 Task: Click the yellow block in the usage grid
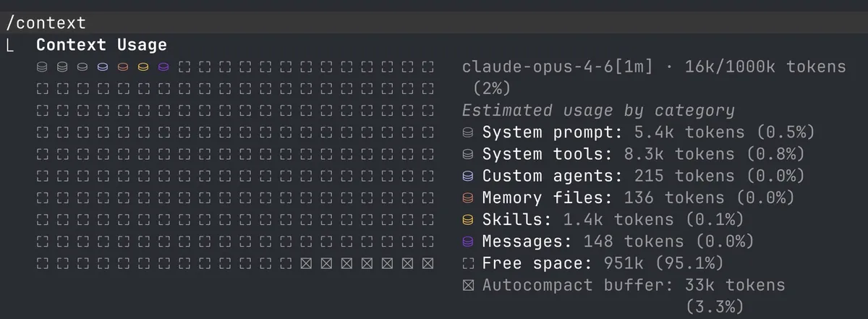point(143,67)
